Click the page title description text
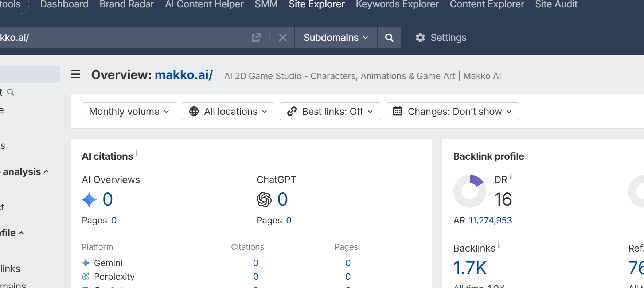This screenshot has height=288, width=644. coord(363,76)
